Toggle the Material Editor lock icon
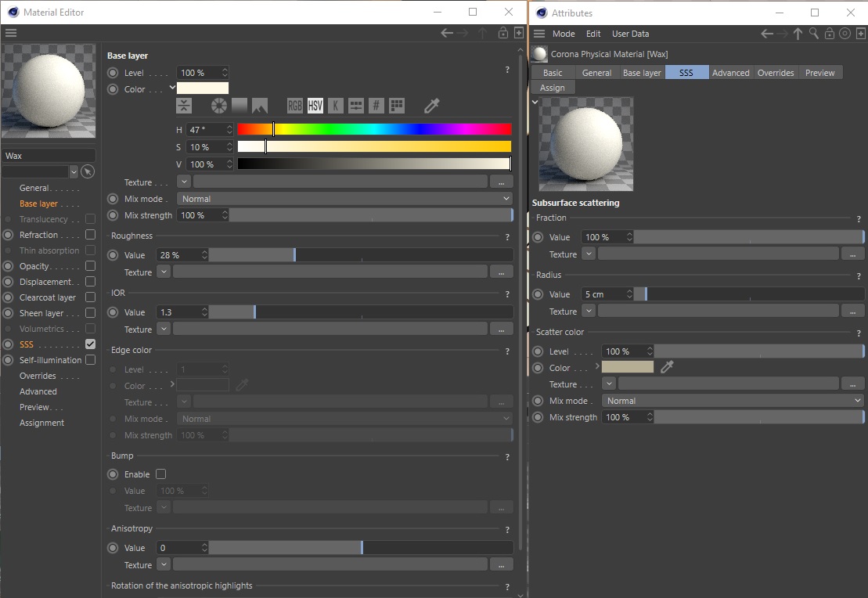 (502, 33)
